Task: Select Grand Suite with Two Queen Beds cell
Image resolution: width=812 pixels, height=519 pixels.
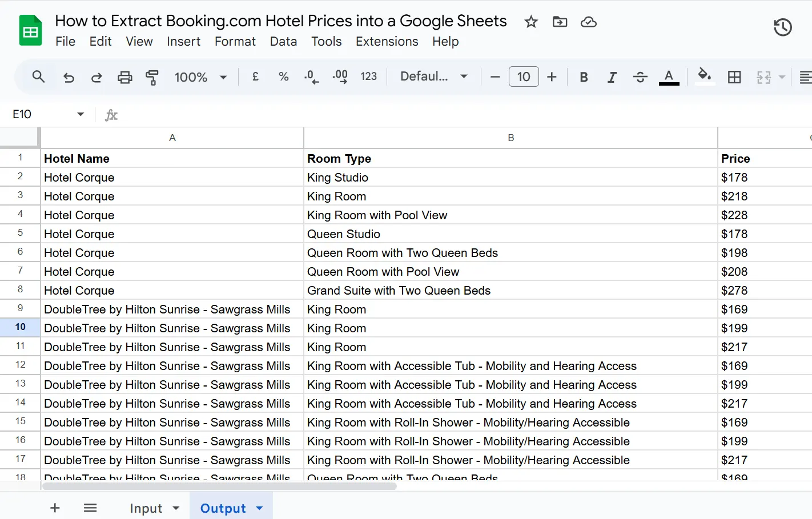Action: click(x=510, y=290)
